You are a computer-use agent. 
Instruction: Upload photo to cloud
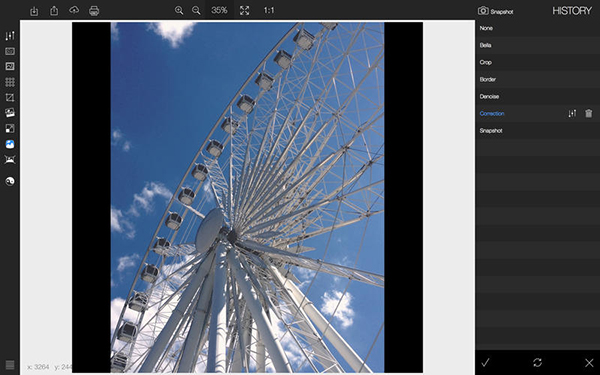(74, 10)
